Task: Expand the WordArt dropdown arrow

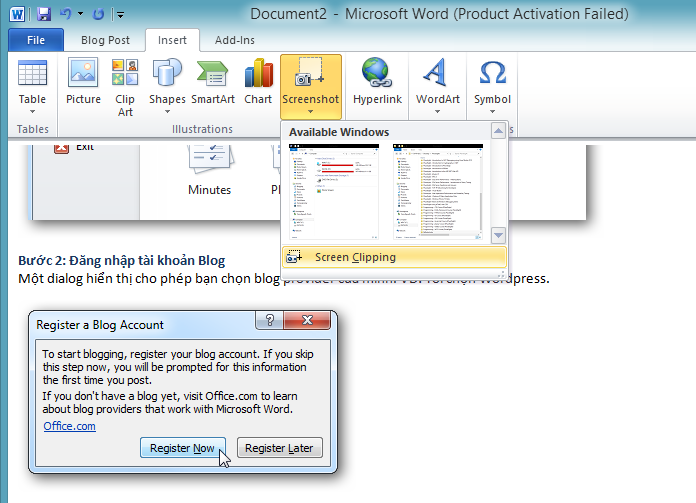Action: coord(437,111)
